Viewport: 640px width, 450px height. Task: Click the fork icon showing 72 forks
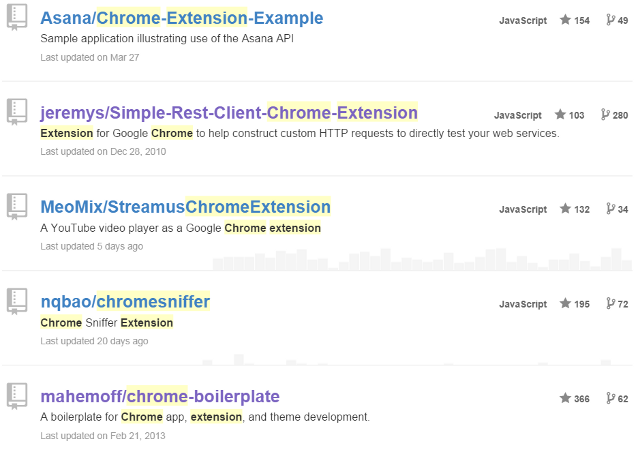coord(611,303)
